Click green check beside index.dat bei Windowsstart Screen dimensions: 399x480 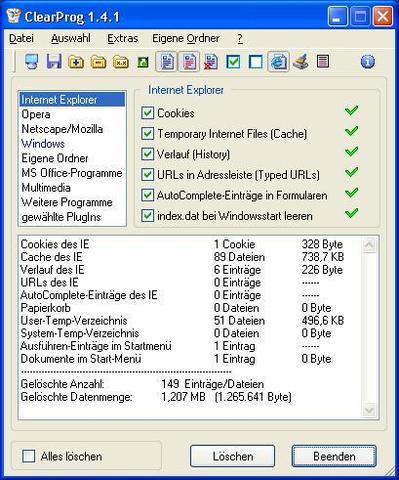coord(352,213)
